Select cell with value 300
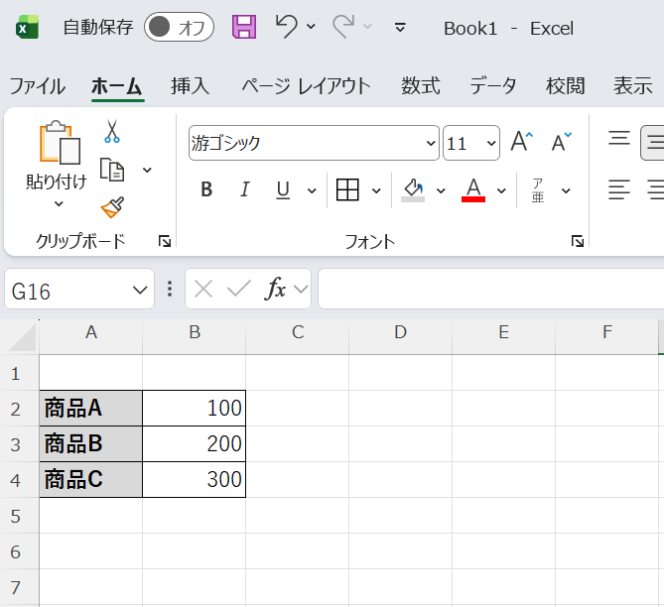Screen dimensions: 664x607 click(x=194, y=480)
